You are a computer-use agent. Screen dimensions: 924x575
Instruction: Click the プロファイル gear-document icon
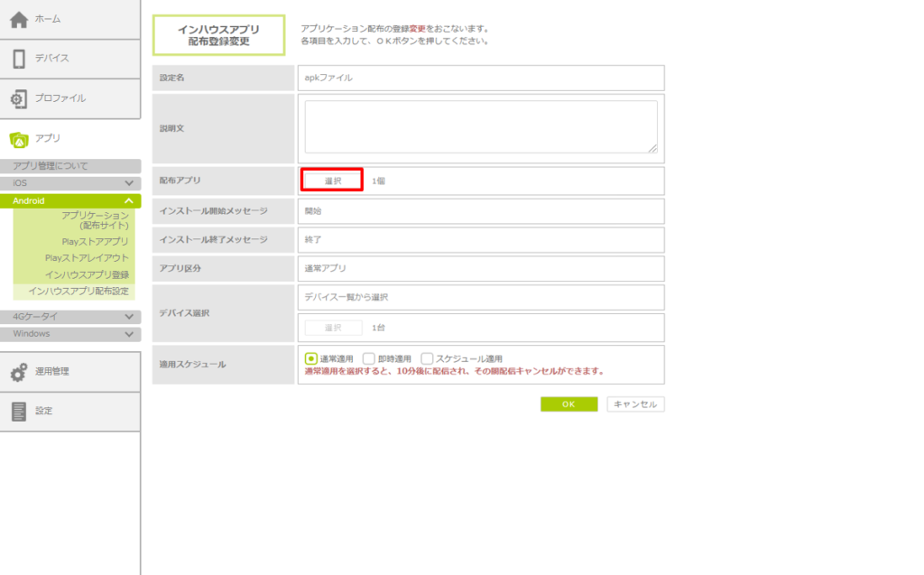pyautogui.click(x=19, y=98)
